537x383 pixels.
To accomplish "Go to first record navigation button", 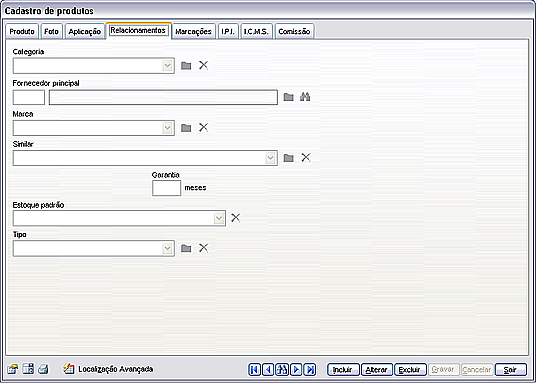I will (x=254, y=370).
